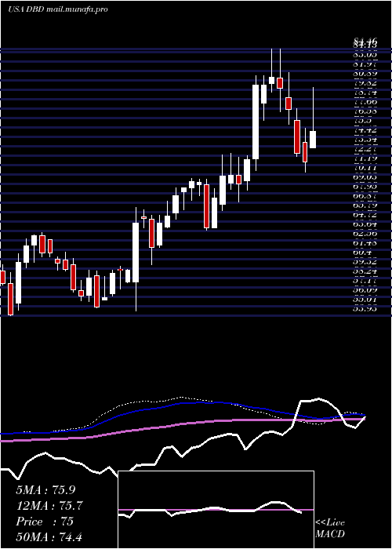Click the 72.27 price axis label
Image resolution: width=392 pixels, height=549 pixels.
(365, 149)
